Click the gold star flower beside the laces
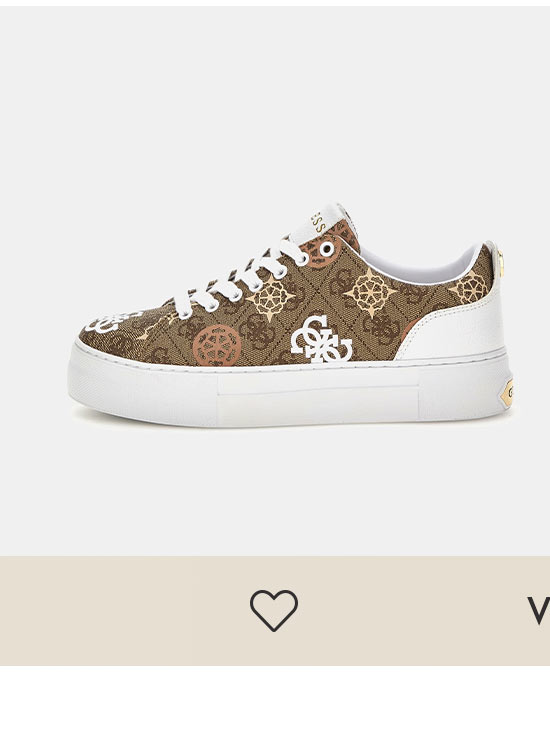Viewport: 550px width, 730px height. click(271, 297)
